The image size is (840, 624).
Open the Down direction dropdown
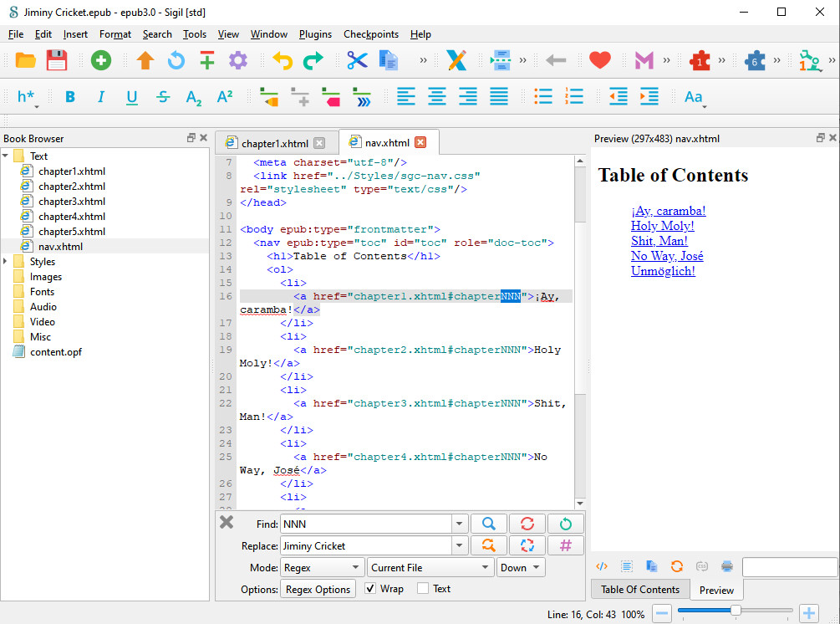click(x=520, y=568)
